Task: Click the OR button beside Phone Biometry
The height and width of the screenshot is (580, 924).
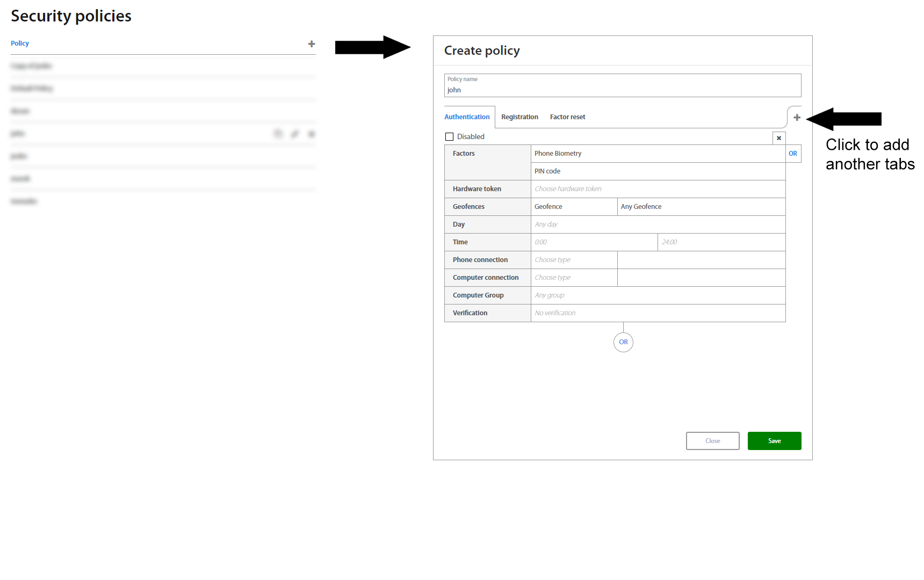Action: [793, 154]
